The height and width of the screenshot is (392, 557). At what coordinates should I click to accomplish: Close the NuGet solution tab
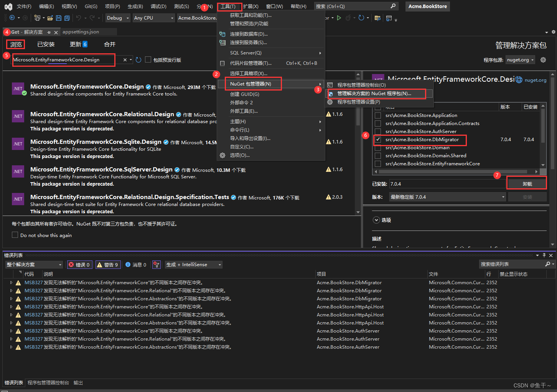click(56, 32)
